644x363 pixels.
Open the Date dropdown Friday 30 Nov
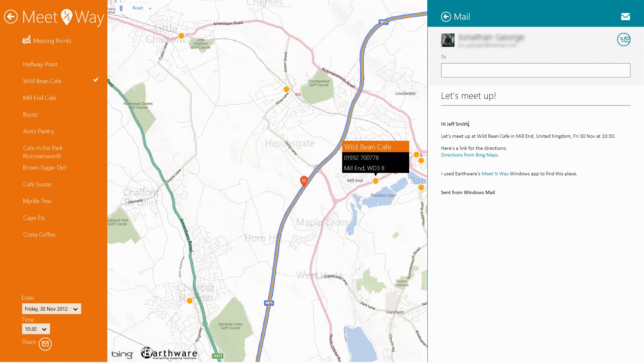[51, 309]
